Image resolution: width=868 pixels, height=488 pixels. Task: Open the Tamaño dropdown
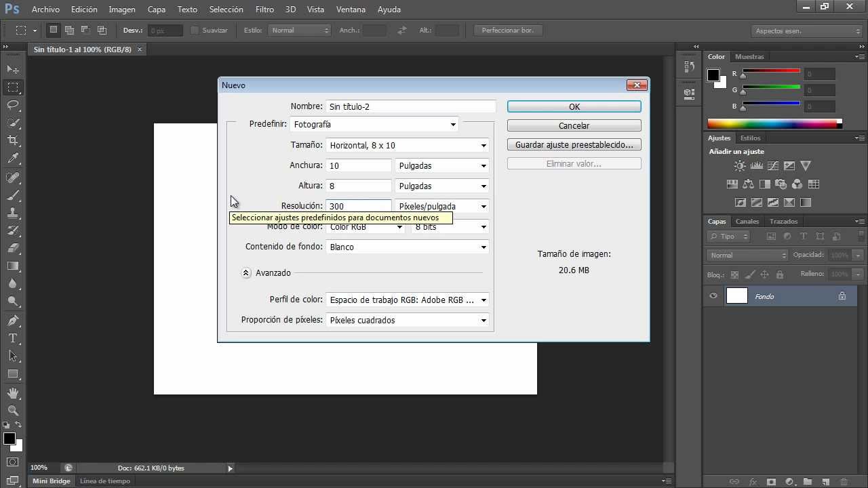(x=408, y=145)
